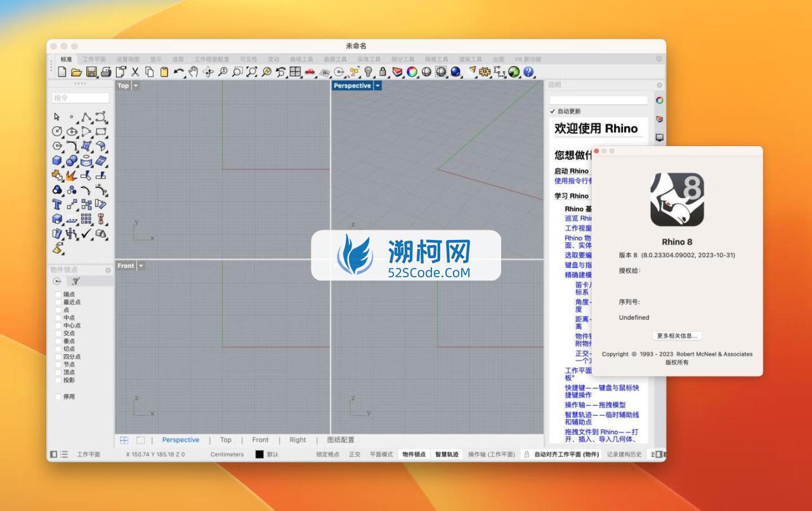Select the Ellipse tool in the sidebar
Viewport: 812px width, 511px height.
(72, 131)
